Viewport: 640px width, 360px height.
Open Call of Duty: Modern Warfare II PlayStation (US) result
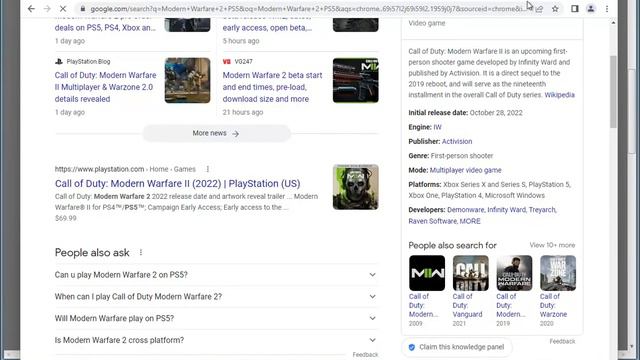pyautogui.click(x=178, y=184)
